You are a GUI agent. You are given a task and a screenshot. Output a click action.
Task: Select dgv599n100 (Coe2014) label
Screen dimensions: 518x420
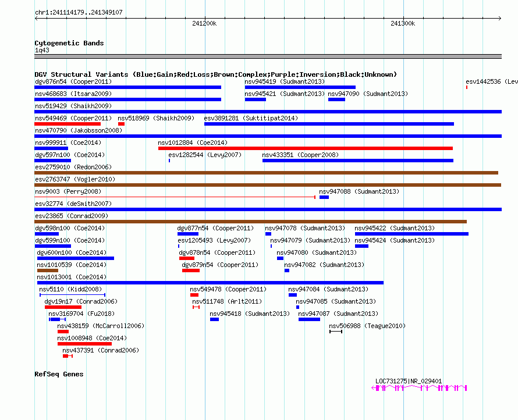(x=70, y=240)
